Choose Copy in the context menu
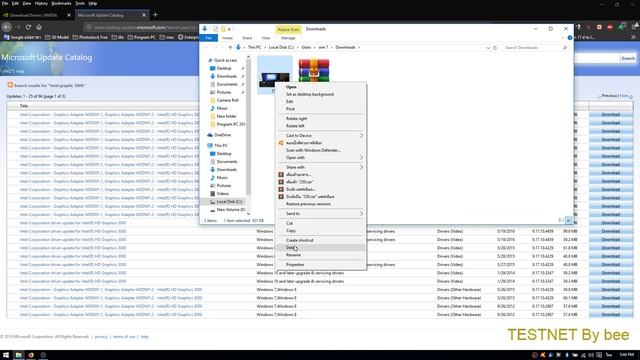The image size is (640, 360). (x=291, y=231)
